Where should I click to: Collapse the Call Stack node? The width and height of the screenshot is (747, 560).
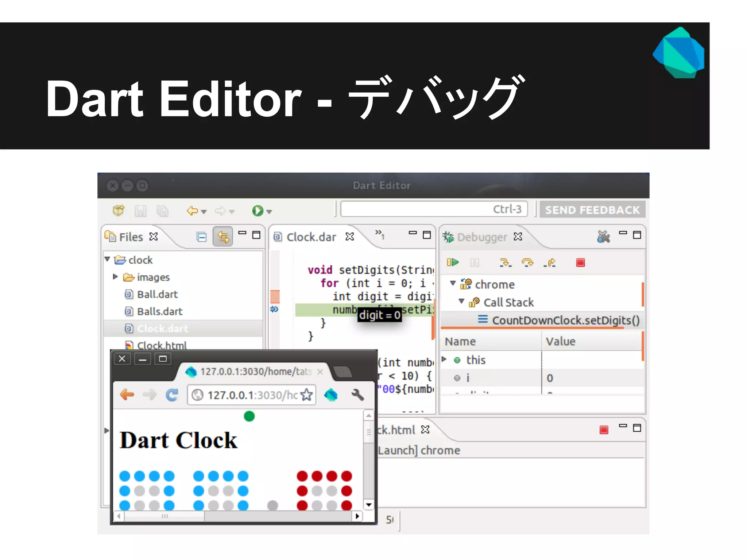click(x=462, y=301)
